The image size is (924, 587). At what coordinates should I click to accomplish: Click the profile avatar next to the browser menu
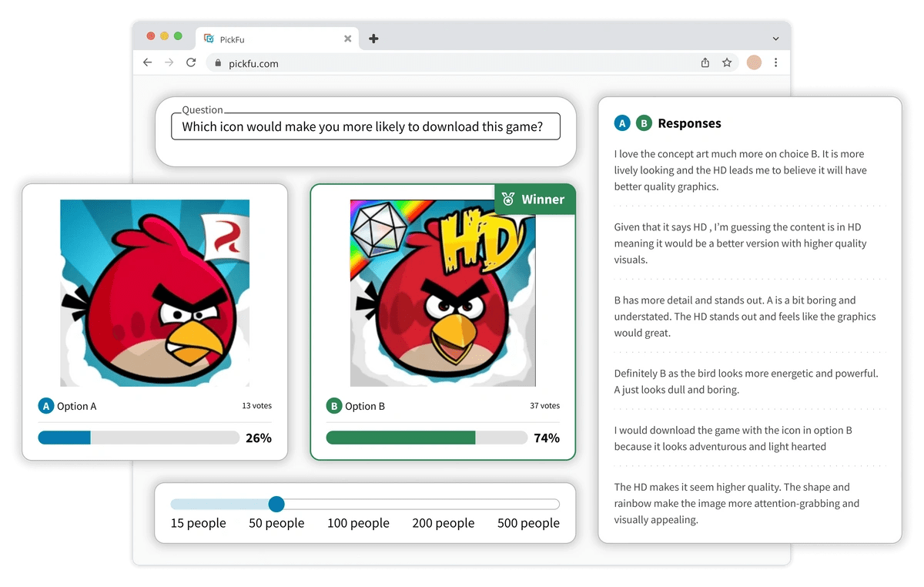(753, 63)
